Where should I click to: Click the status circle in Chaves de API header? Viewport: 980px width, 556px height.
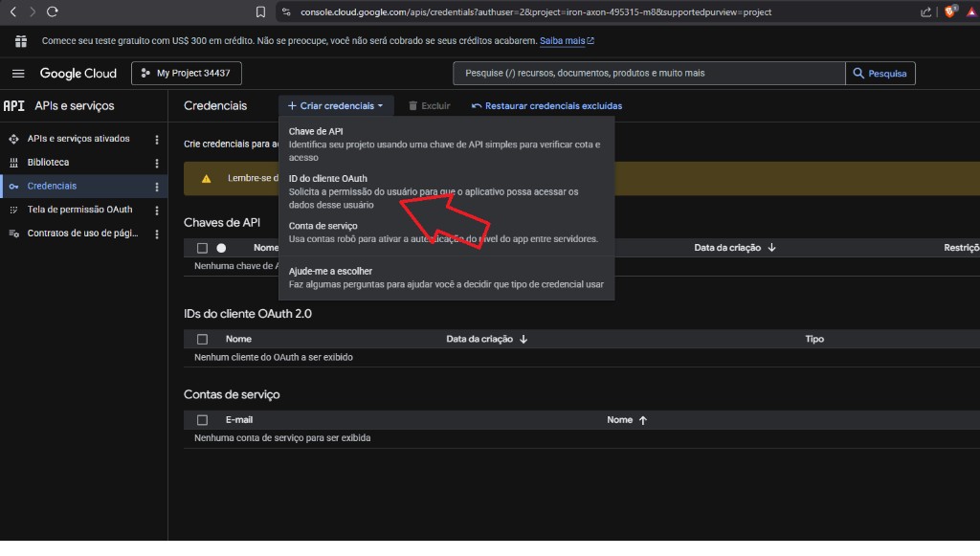pyautogui.click(x=221, y=249)
